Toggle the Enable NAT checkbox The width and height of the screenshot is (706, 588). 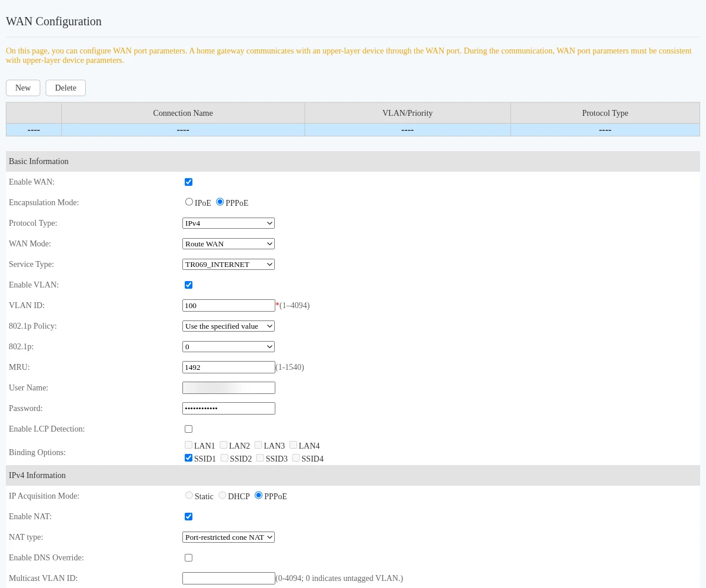click(188, 516)
